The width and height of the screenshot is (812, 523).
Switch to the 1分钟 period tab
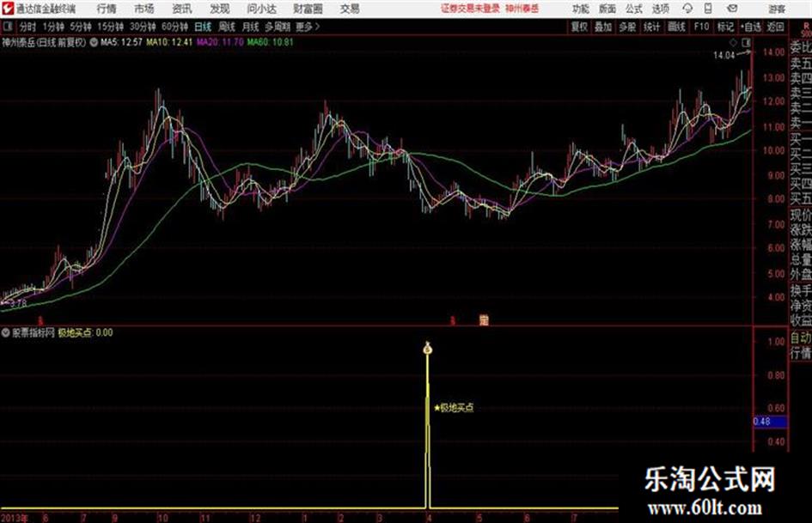click(x=52, y=27)
